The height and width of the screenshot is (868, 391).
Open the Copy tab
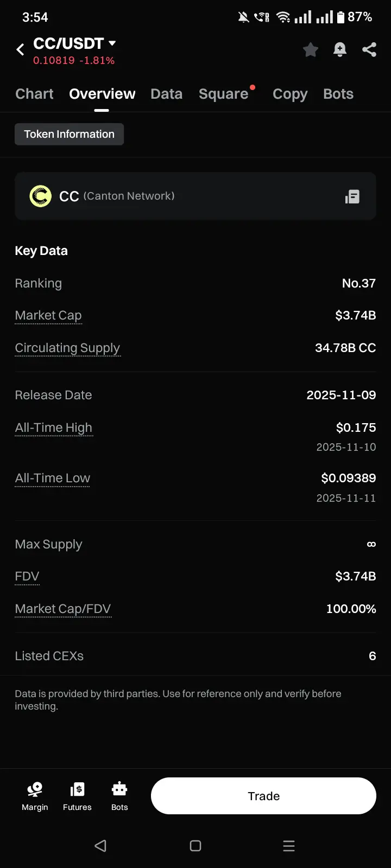pos(290,94)
